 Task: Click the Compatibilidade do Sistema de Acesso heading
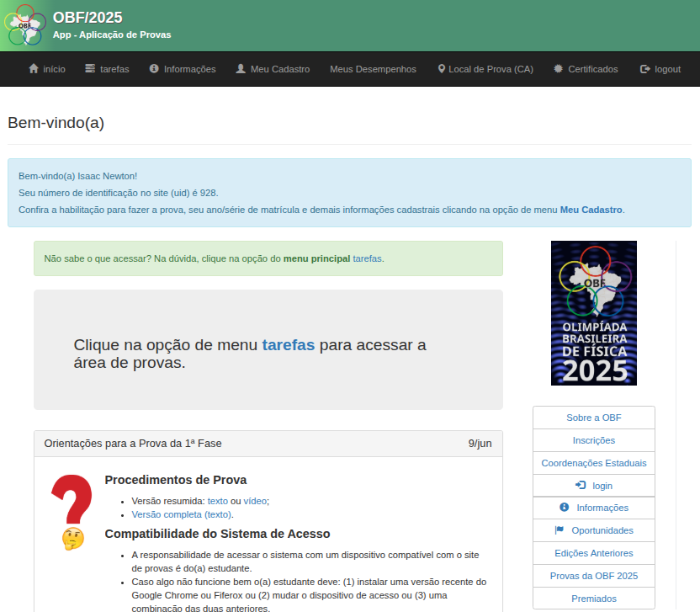[217, 534]
